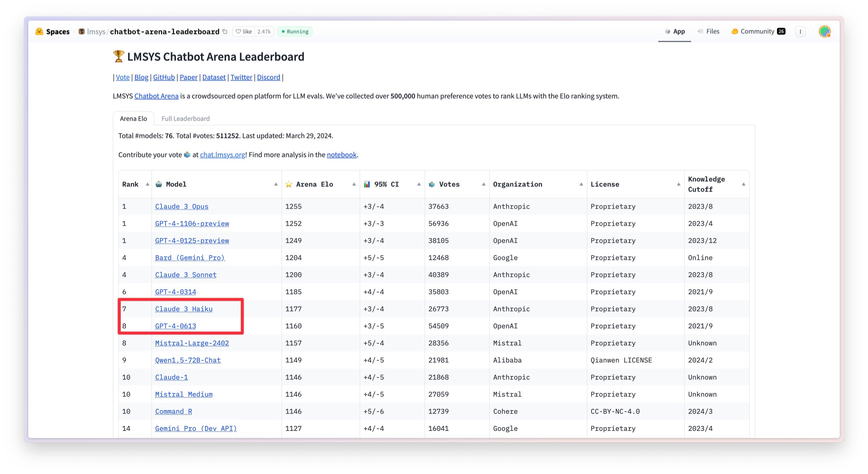Open the GPT-4-0613 model link
The image size is (868, 474).
tap(176, 326)
